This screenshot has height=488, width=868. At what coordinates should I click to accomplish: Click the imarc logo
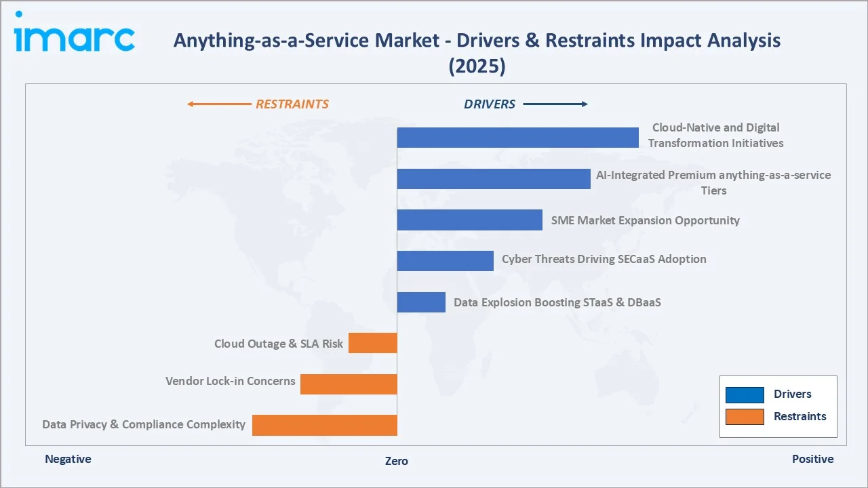[74, 31]
